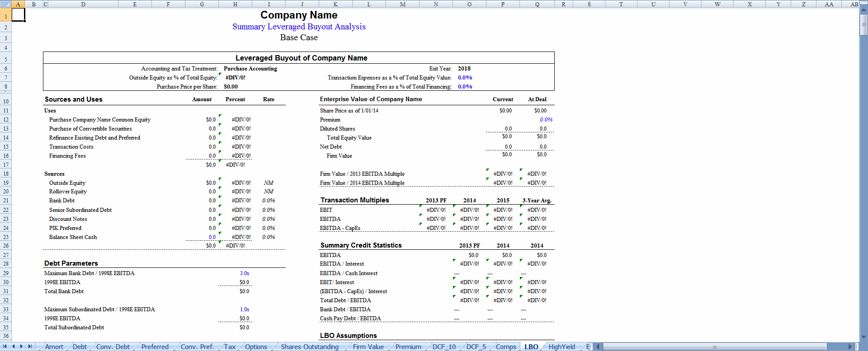Switch to the HighYield sheet
Screen dimensions: 868x351
[x=561, y=347]
